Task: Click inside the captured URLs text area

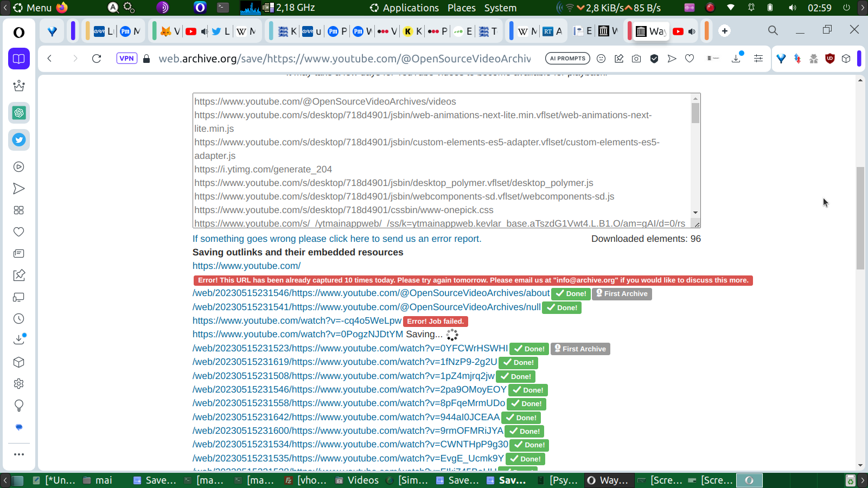Action: [x=442, y=160]
